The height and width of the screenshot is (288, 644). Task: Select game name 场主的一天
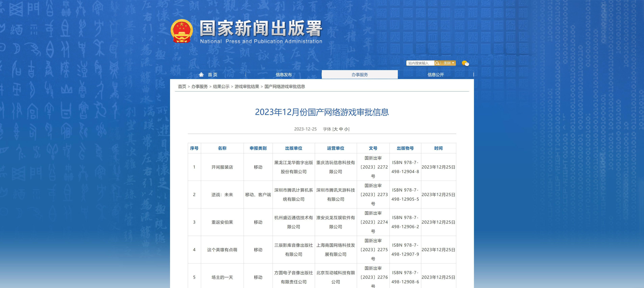pos(222,277)
